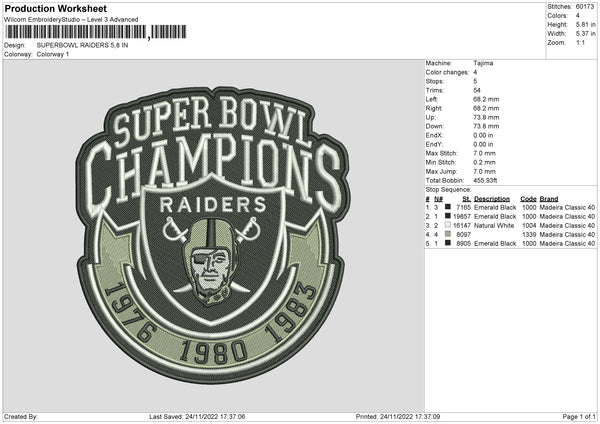Click the thread code "1339"

tap(529, 235)
